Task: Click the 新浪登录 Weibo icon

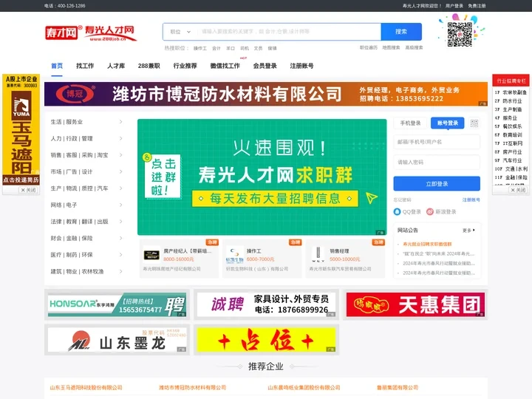Action: click(x=430, y=212)
